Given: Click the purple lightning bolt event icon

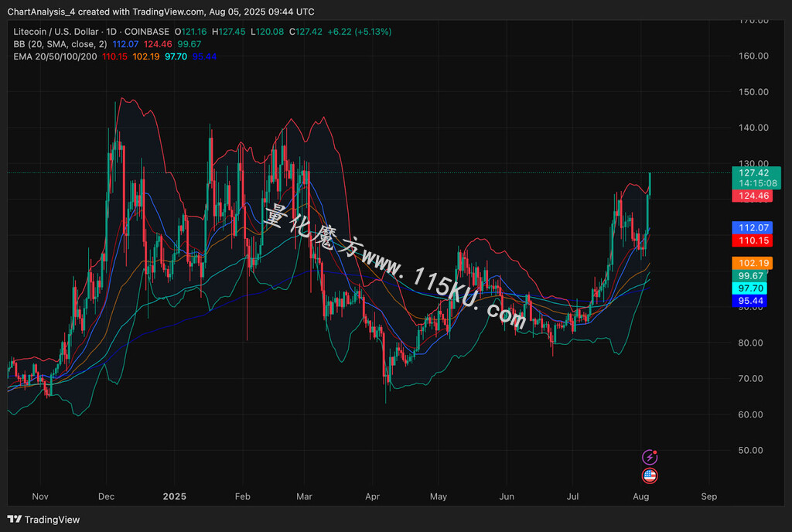Looking at the screenshot, I should (650, 457).
